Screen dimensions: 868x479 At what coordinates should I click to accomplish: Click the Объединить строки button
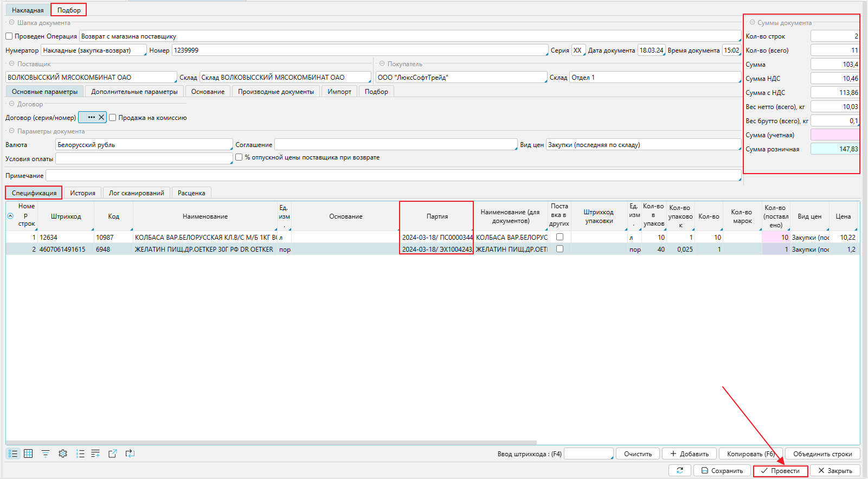[x=822, y=454]
